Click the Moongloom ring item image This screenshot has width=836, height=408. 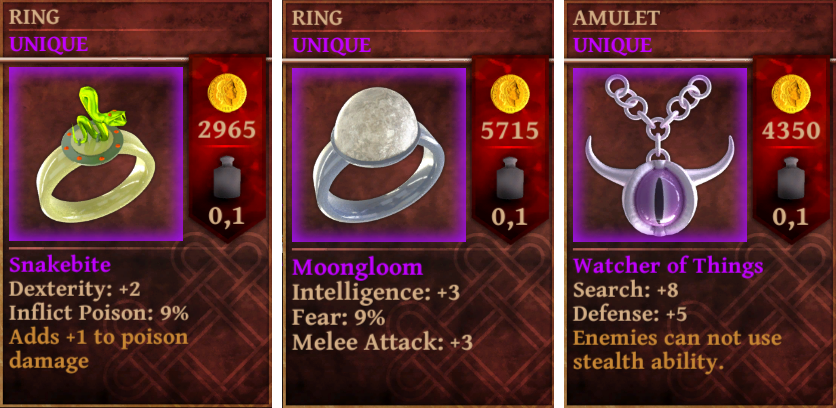coord(379,154)
